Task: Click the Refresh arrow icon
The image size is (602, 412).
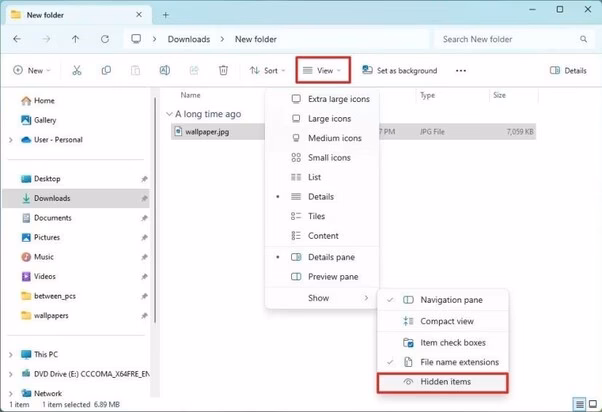Action: coord(105,39)
